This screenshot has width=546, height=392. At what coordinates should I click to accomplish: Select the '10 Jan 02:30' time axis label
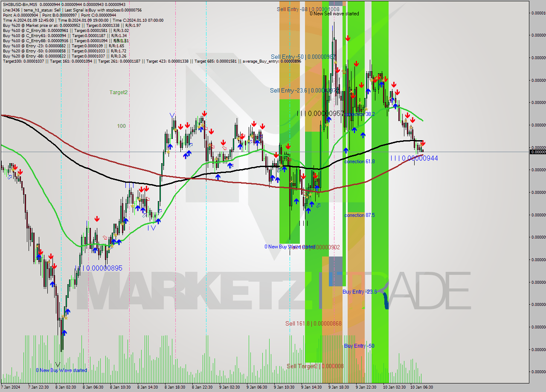click(x=394, y=387)
